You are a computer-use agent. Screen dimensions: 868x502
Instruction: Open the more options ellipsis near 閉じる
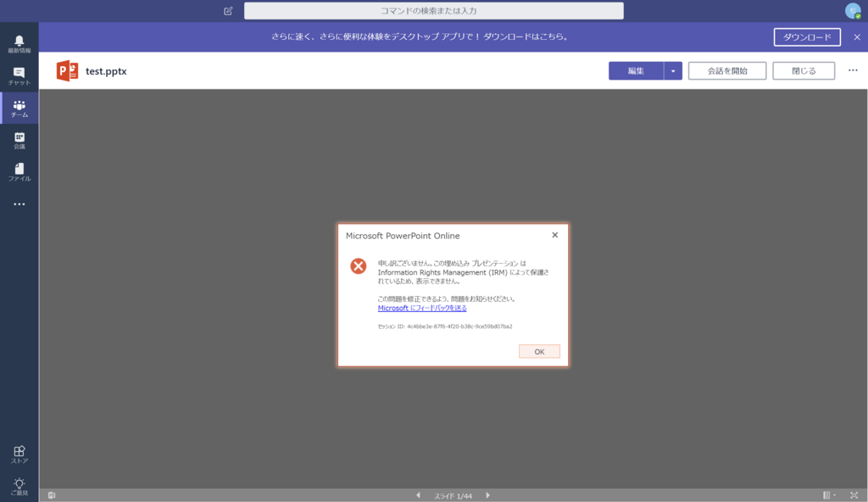tap(853, 70)
